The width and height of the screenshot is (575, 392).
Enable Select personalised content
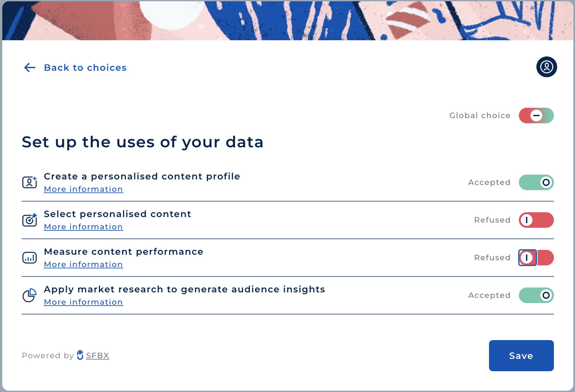click(536, 220)
